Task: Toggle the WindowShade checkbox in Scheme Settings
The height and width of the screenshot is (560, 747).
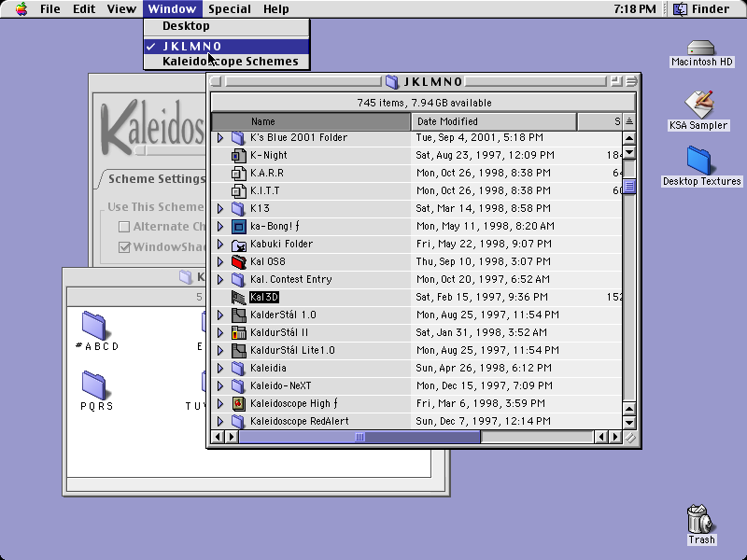Action: click(x=124, y=247)
